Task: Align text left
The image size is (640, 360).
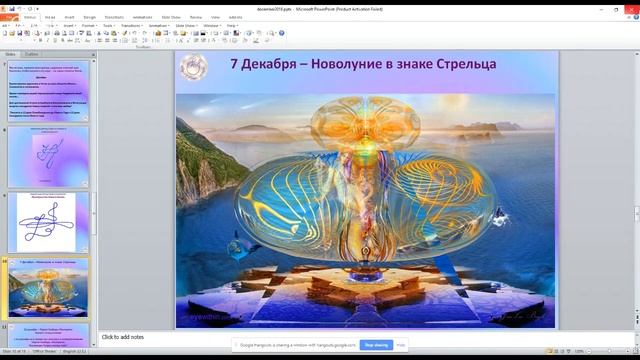Action: (x=99, y=41)
